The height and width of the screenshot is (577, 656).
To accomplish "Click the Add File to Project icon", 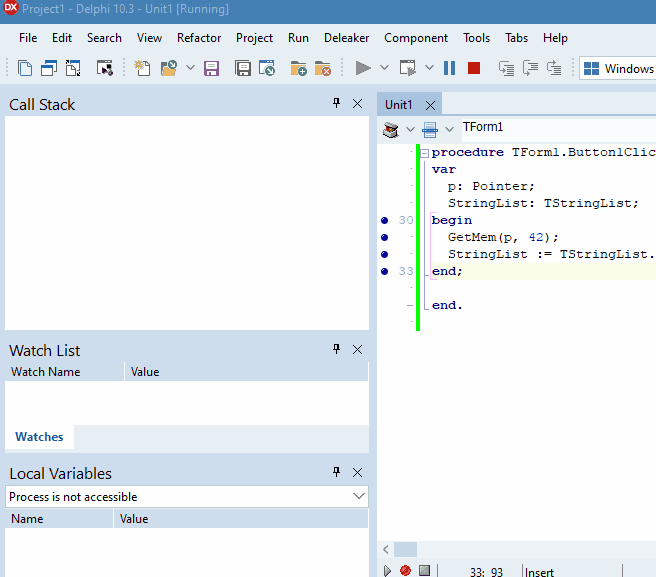I will pyautogui.click(x=298, y=68).
